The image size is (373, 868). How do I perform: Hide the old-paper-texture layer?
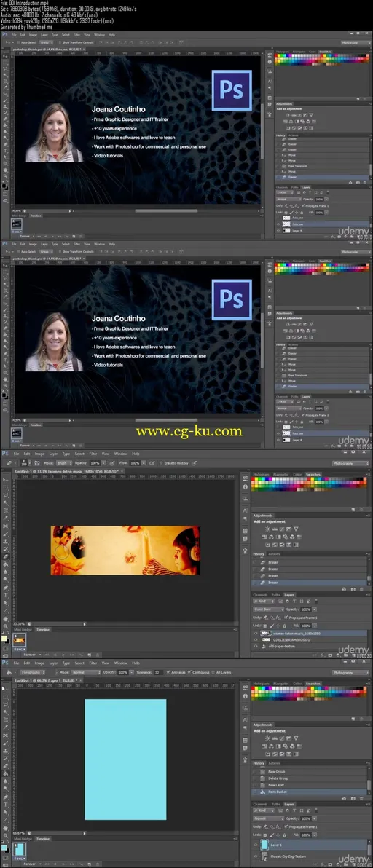[256, 646]
